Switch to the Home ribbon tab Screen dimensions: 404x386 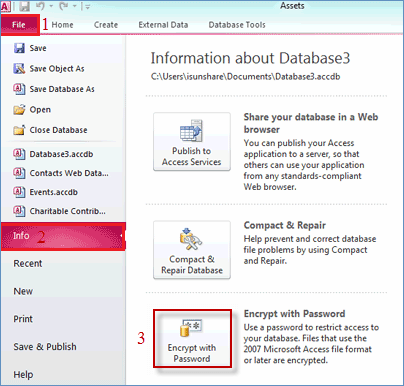pyautogui.click(x=62, y=25)
